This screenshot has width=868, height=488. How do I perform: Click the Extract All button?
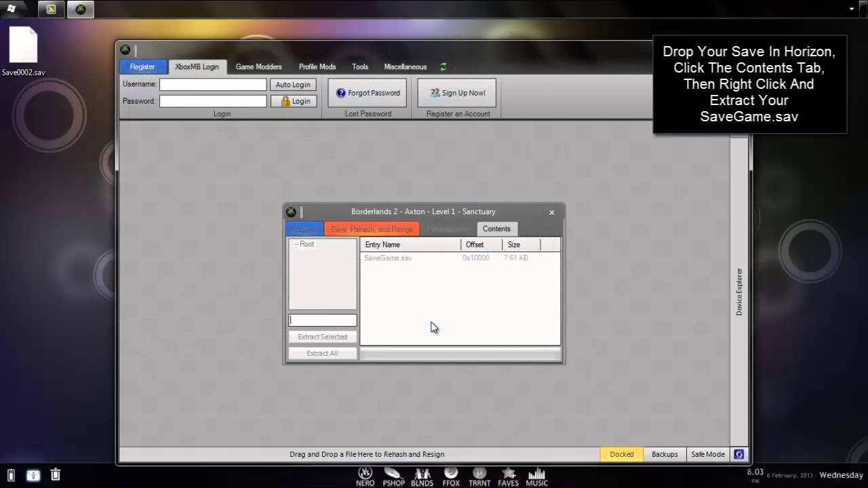click(323, 353)
